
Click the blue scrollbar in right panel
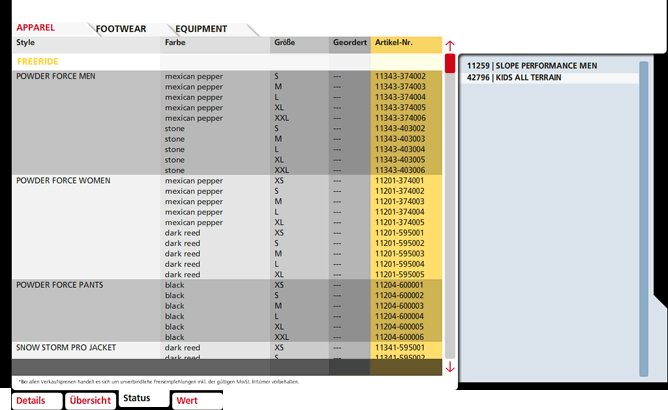coord(644,219)
